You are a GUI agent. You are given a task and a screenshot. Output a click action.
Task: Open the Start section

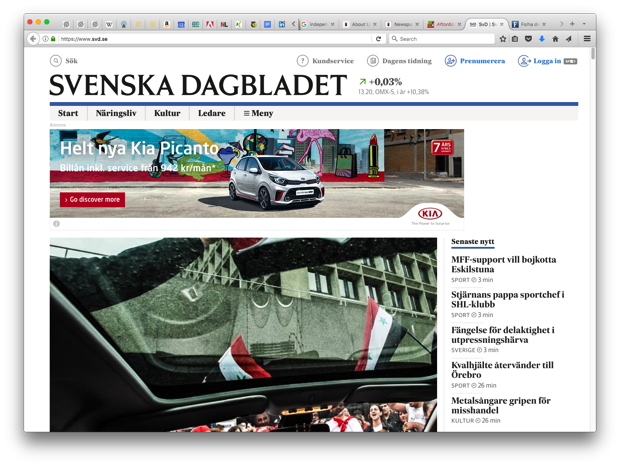point(68,113)
